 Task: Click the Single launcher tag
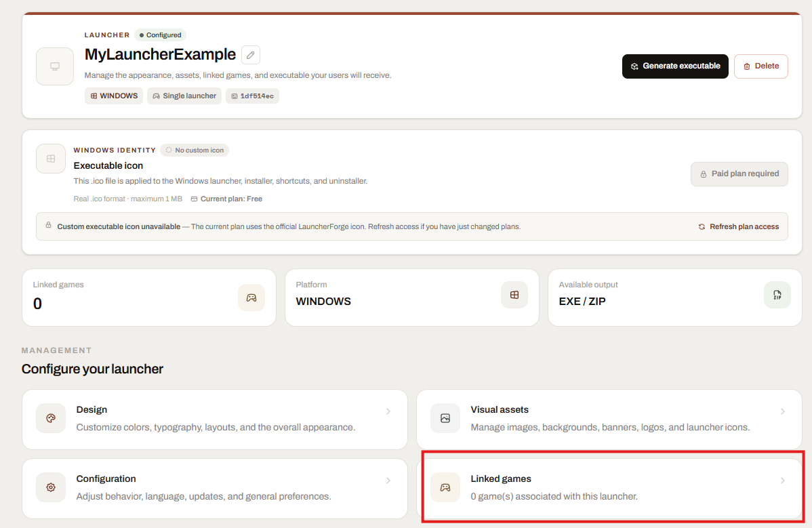coord(184,96)
